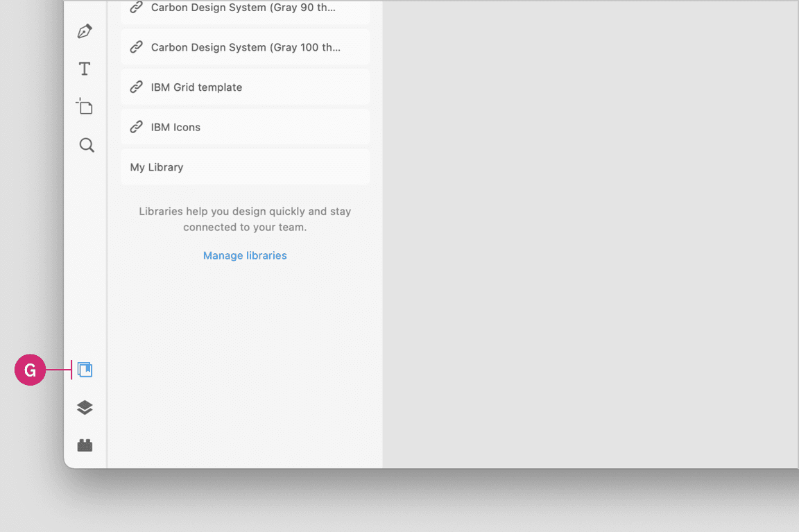Click link icon beside Carbon Gray 90 library
This screenshot has width=799, height=532.
tap(137, 8)
